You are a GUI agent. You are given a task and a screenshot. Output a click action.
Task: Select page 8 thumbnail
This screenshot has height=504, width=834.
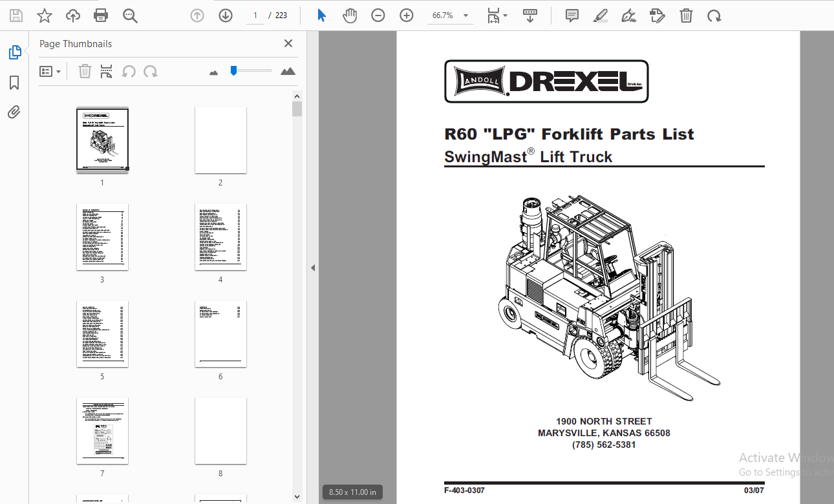pyautogui.click(x=220, y=430)
